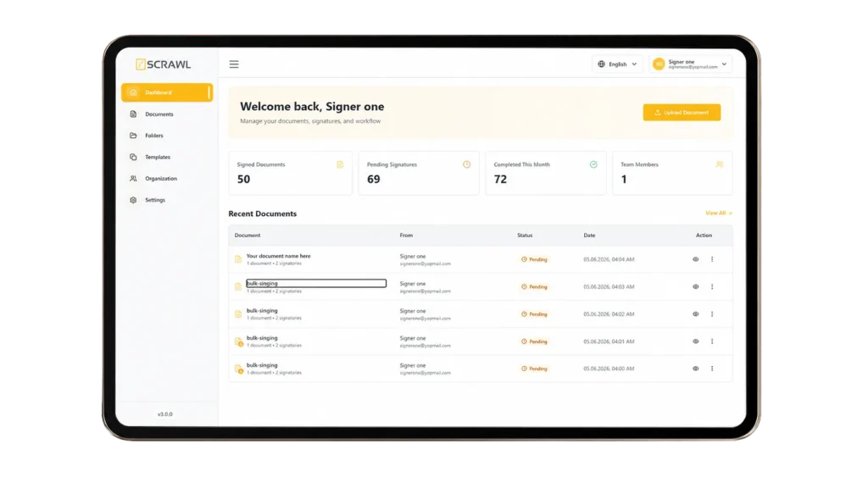
Task: Open the Pending Signatures card
Action: (x=419, y=173)
